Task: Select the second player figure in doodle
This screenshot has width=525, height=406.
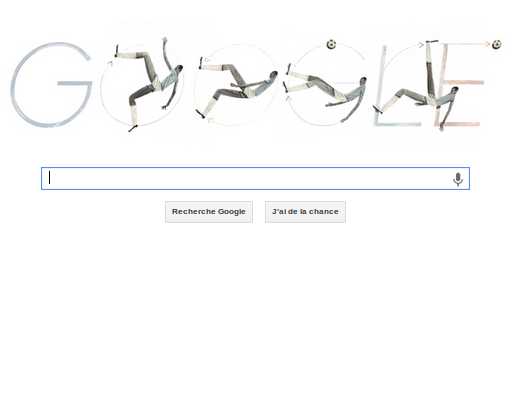Action: tap(237, 87)
